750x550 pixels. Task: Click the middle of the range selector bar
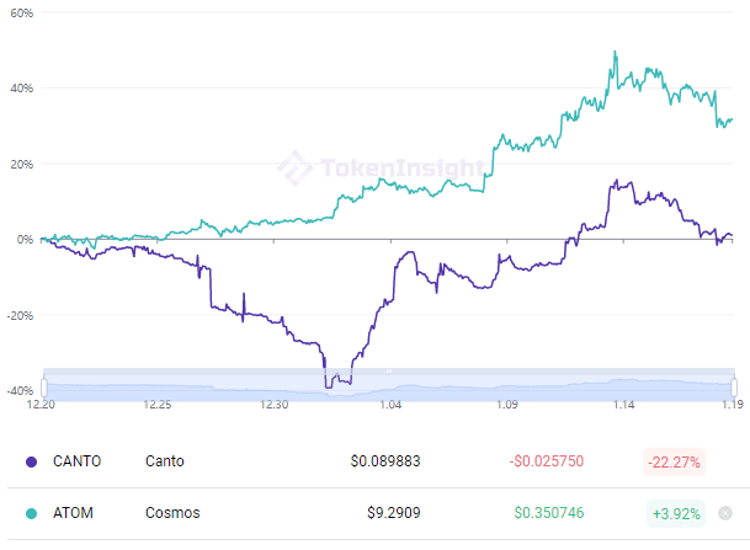389,385
